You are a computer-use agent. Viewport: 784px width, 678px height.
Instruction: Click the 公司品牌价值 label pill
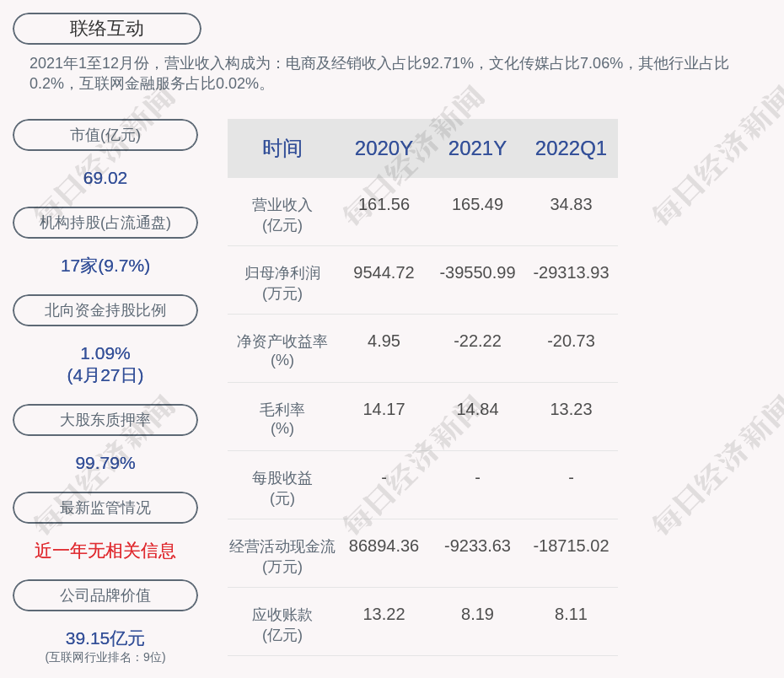pos(105,595)
